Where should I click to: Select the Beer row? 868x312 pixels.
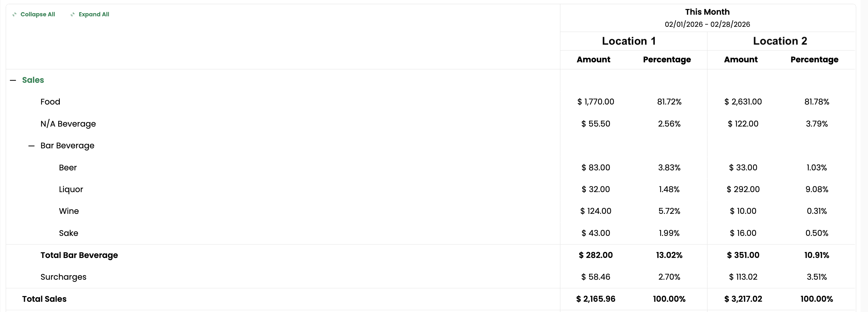pyautogui.click(x=68, y=168)
